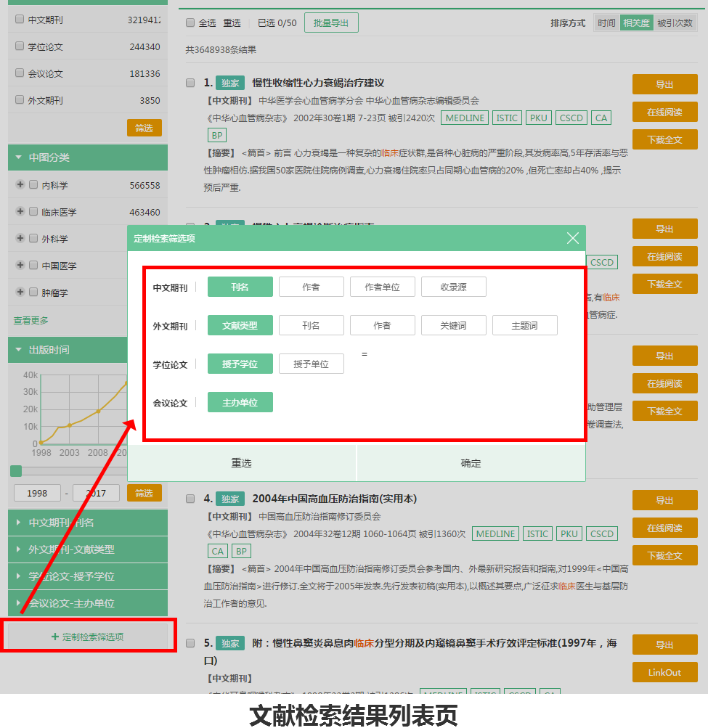Expand the 临床医学 category plus icon
Screen dimensions: 708x728
20,212
